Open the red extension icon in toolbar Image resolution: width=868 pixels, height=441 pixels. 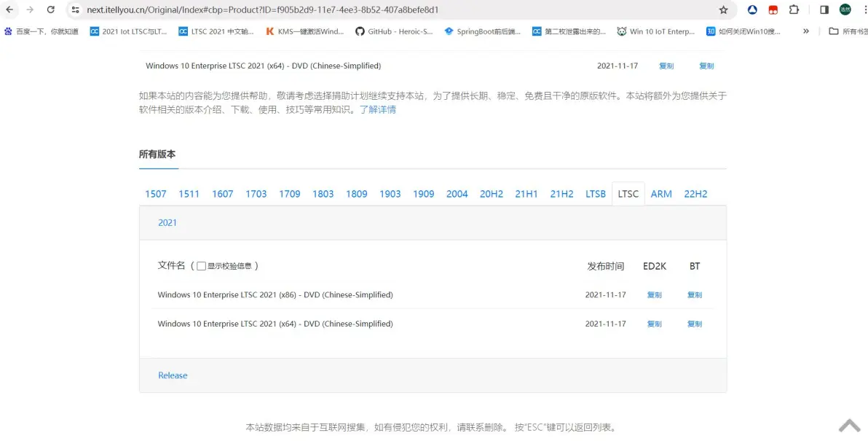[773, 9]
